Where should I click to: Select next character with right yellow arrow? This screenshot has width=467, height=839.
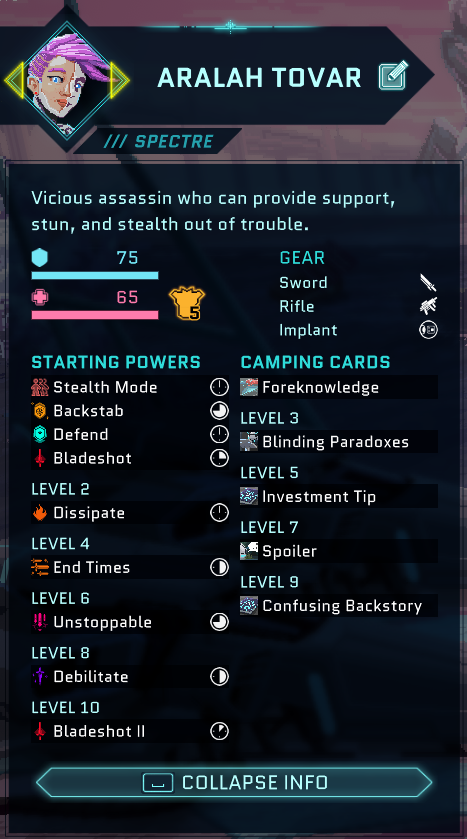point(120,80)
